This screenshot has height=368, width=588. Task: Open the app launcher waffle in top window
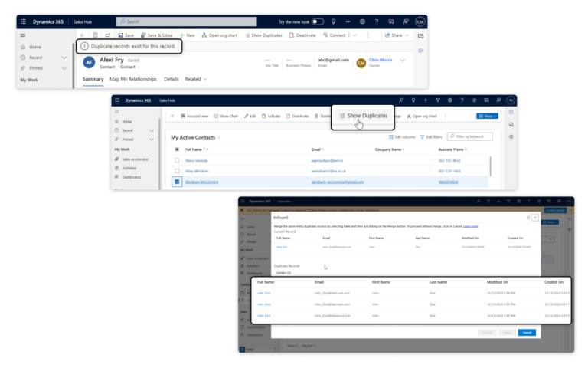[23, 21]
